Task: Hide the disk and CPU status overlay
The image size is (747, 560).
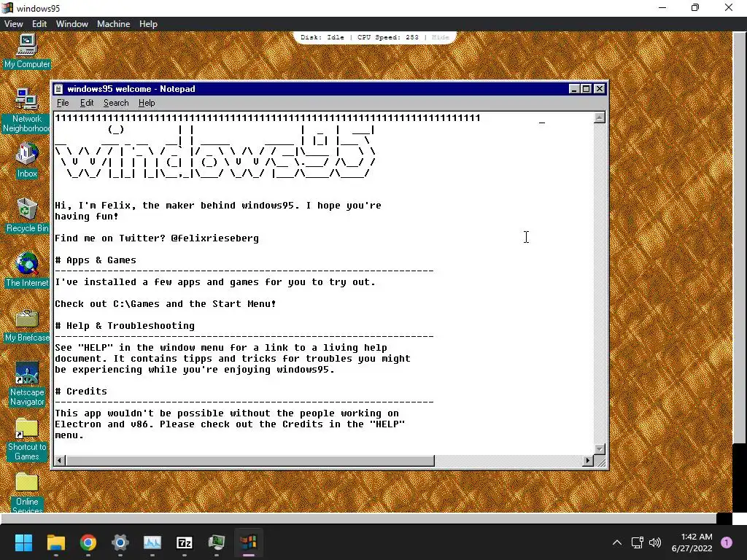Action: (x=440, y=37)
